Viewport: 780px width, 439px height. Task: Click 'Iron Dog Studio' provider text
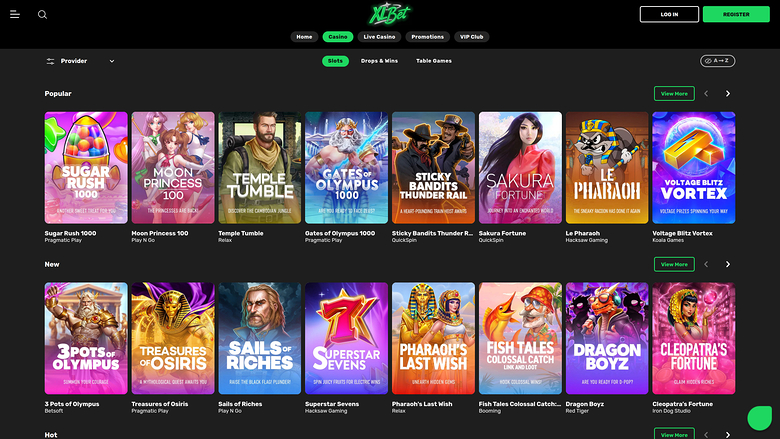tap(672, 411)
